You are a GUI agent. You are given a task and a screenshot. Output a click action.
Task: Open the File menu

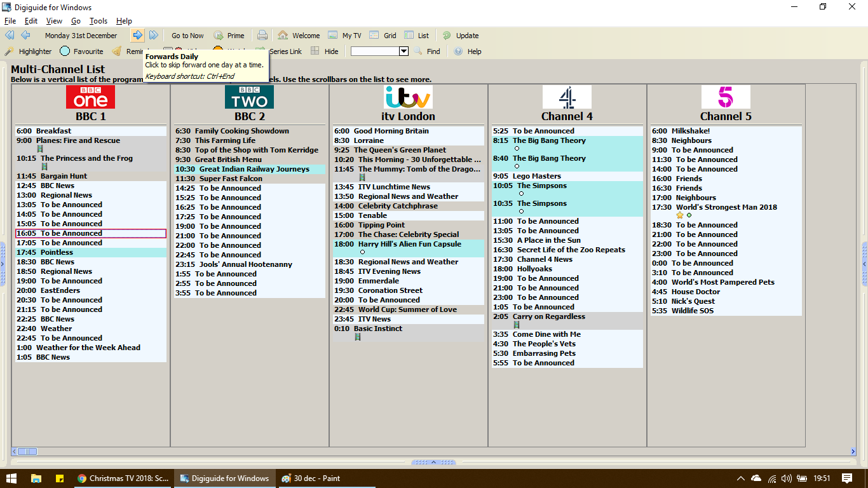coord(10,21)
